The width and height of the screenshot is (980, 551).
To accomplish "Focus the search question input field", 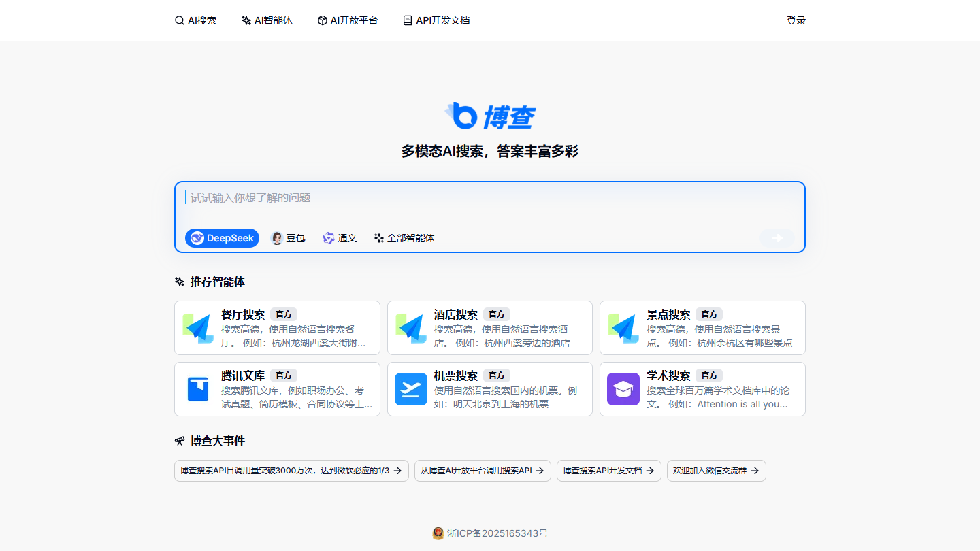I will (490, 198).
